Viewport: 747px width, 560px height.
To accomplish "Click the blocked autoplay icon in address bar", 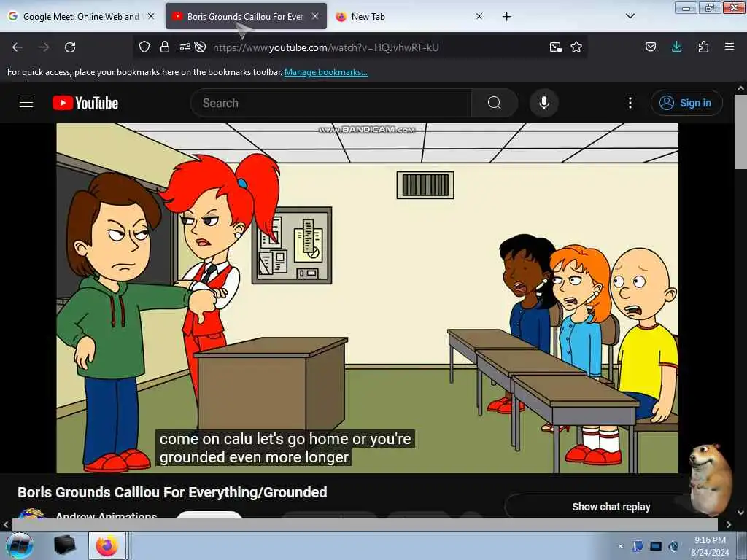I will 200,47.
